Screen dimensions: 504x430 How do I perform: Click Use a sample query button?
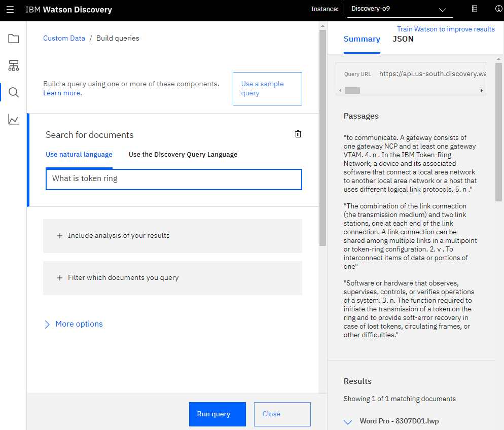pos(267,89)
